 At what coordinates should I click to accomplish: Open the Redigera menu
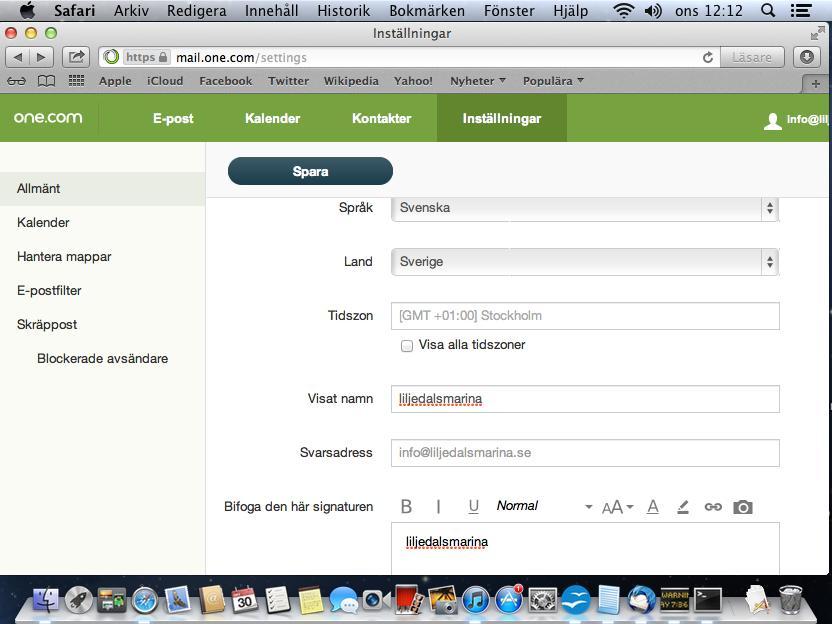point(196,11)
